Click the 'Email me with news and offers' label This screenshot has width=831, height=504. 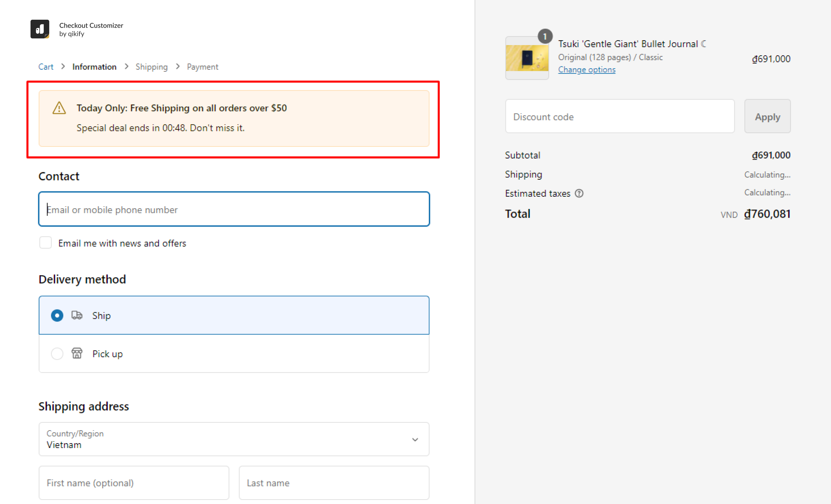tap(122, 243)
